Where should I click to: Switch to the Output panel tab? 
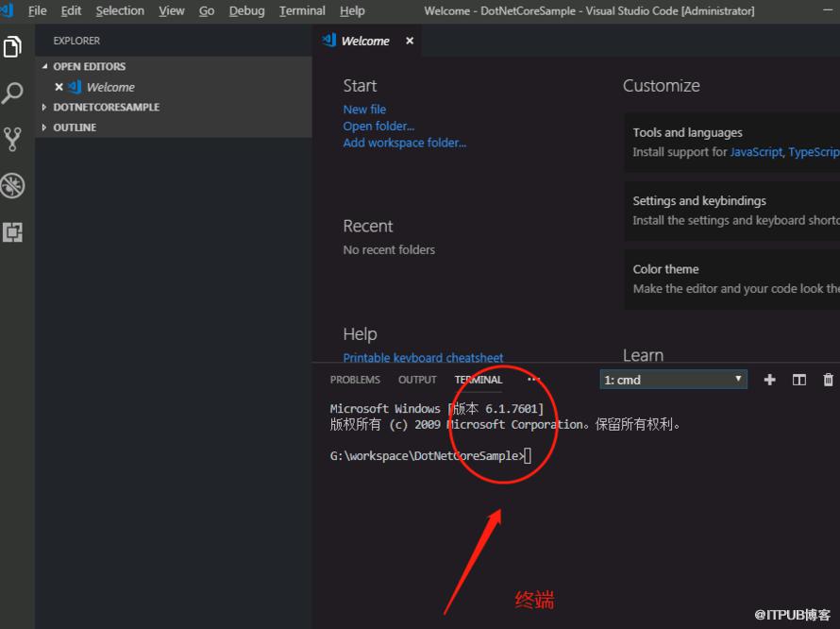(x=417, y=380)
